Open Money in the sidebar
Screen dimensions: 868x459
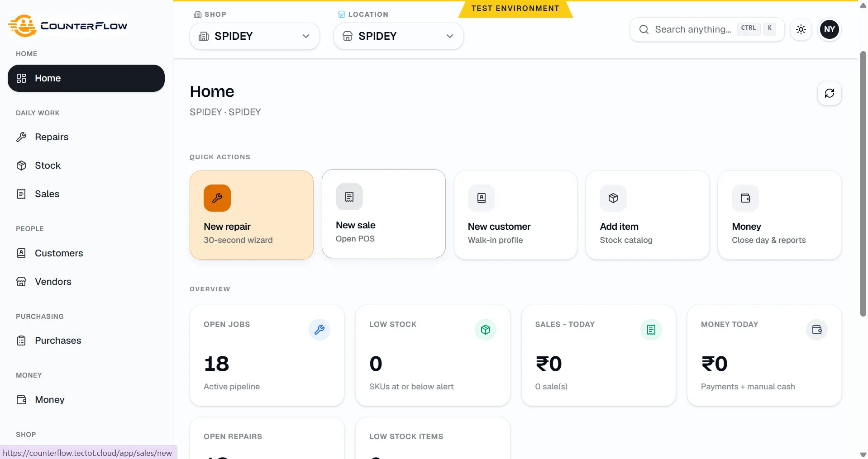[86, 400]
